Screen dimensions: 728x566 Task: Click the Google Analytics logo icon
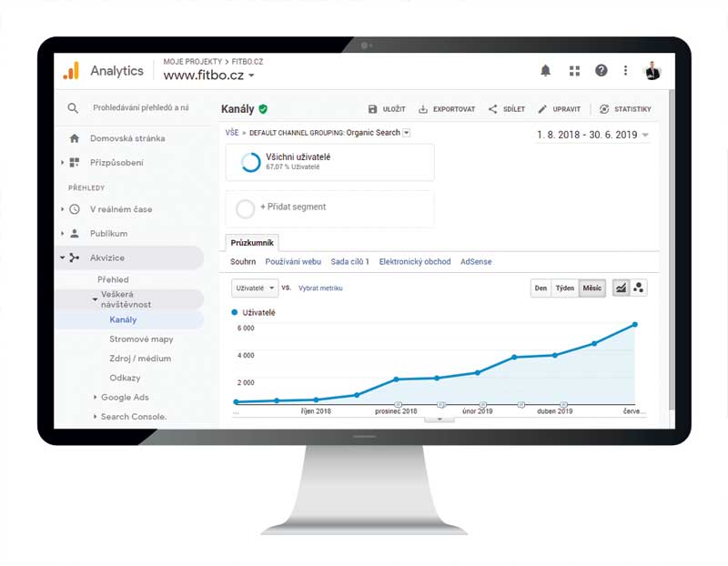tap(71, 71)
